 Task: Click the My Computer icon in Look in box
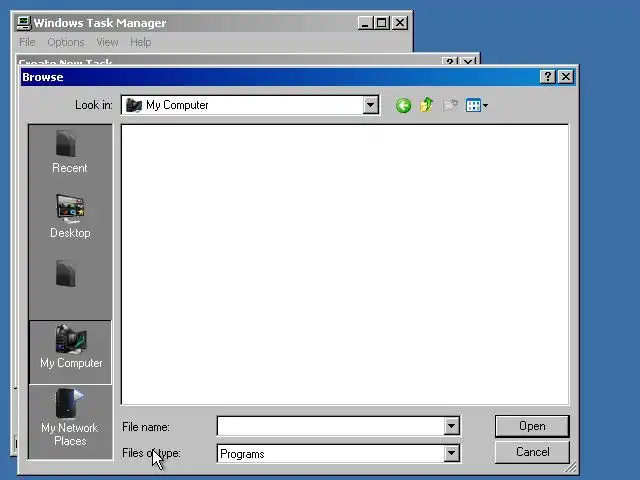coord(133,105)
